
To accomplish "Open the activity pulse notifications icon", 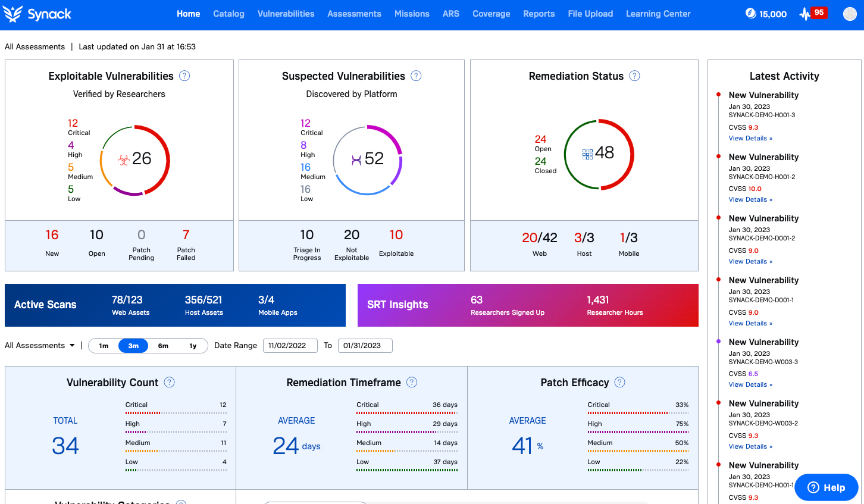I will click(x=804, y=14).
